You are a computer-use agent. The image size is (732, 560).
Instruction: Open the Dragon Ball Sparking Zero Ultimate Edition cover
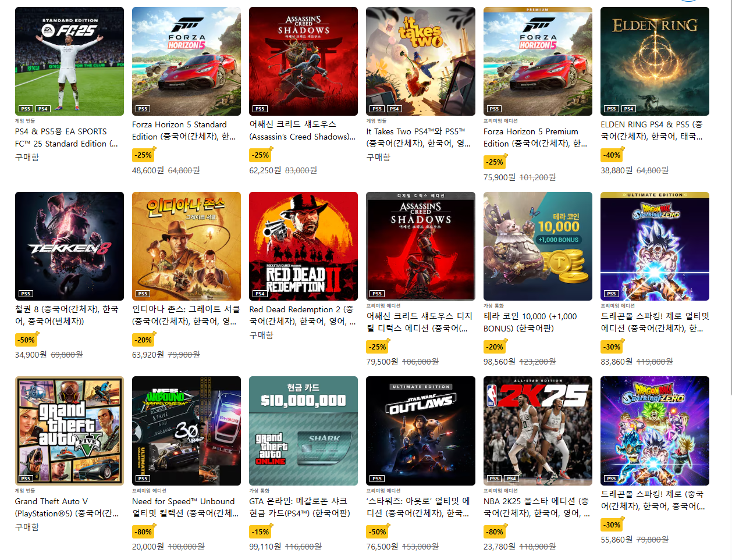point(655,246)
